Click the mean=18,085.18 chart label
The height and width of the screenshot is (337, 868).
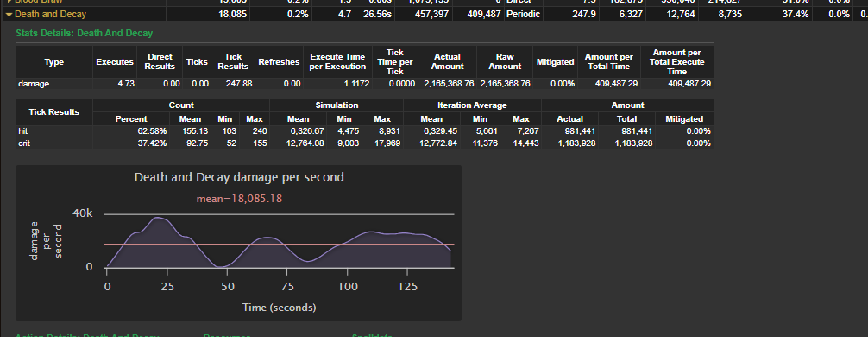[x=239, y=198]
